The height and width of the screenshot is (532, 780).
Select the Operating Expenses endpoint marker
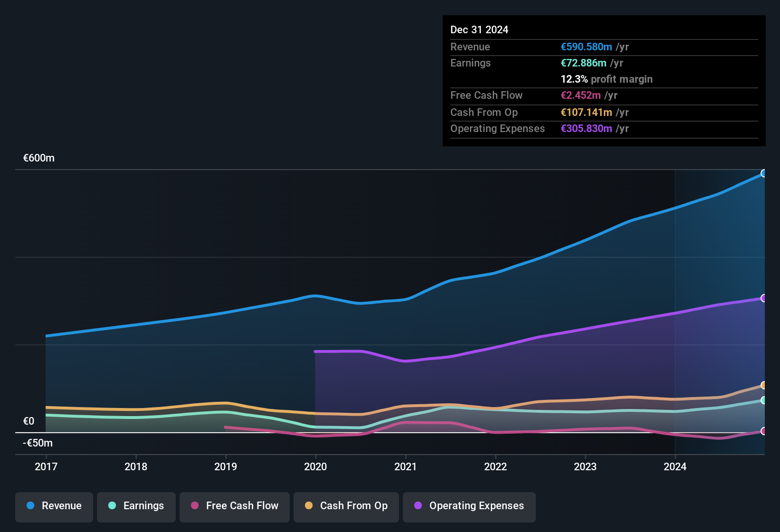764,298
